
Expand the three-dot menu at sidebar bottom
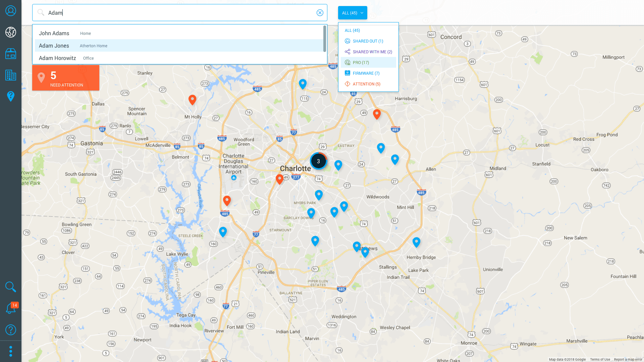pyautogui.click(x=11, y=351)
